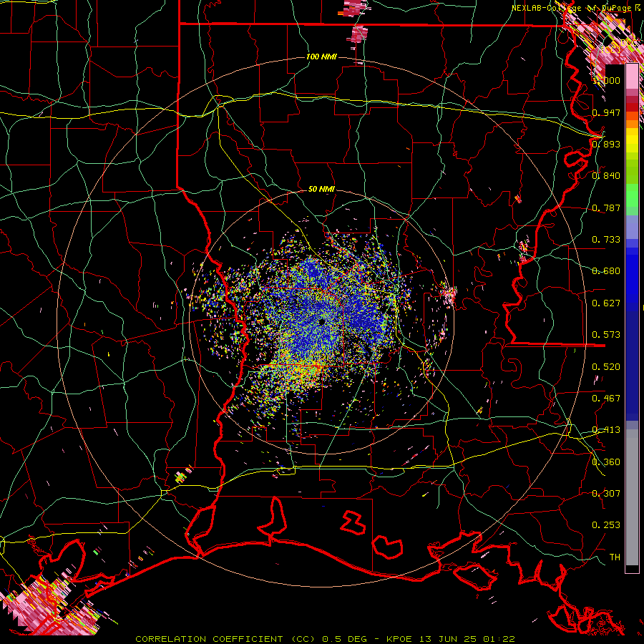Click the KPOE radar site dot
The image size is (644, 644).
[x=321, y=321]
